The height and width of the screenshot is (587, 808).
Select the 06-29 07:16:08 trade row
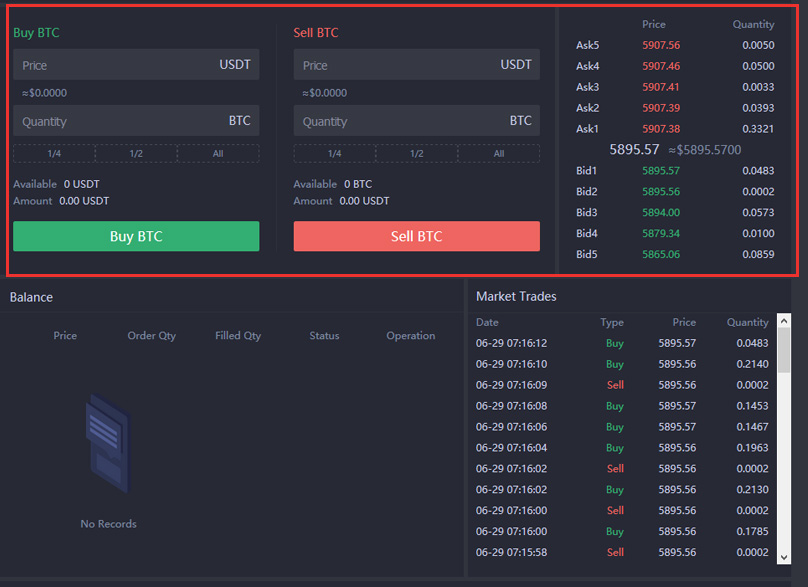(x=622, y=406)
